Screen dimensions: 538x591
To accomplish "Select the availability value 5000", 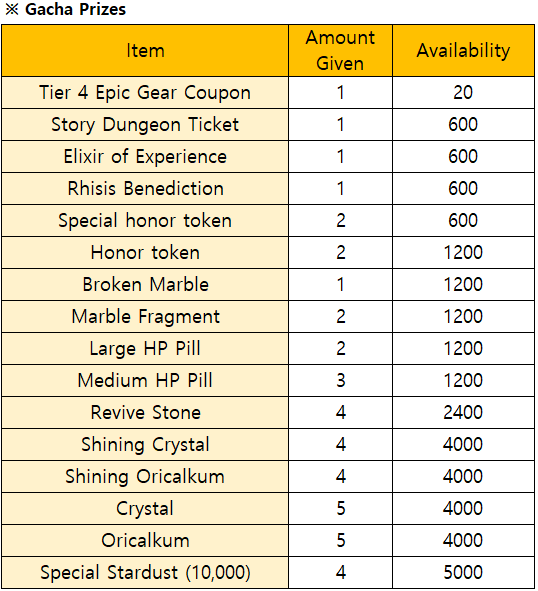I will 463,573.
